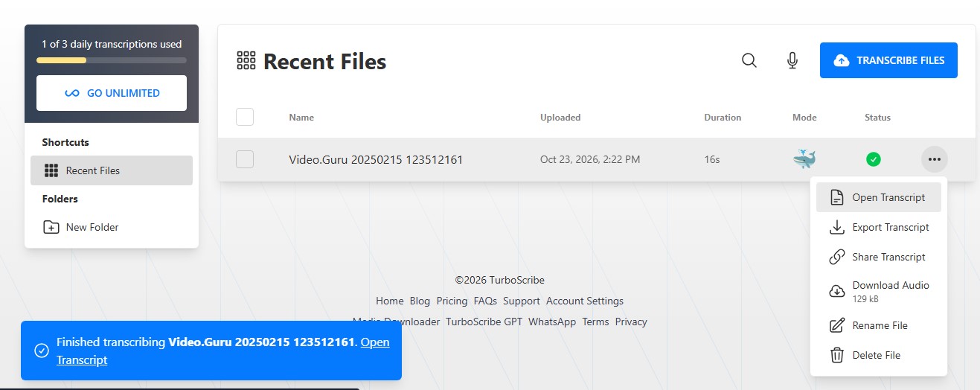Screen dimensions: 980x390
Task: Click the Recent Files grid icon in heading
Action: pyautogui.click(x=246, y=60)
